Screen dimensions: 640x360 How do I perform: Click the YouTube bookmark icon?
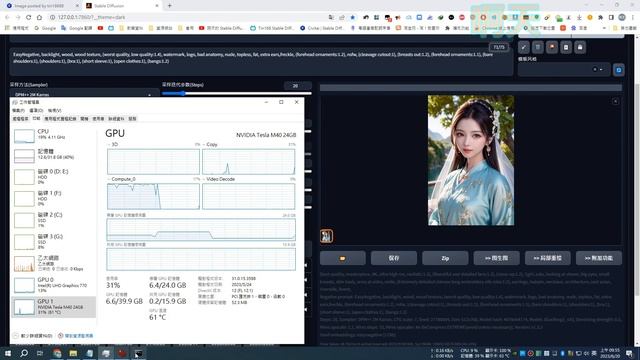pyautogui.click(x=100, y=28)
